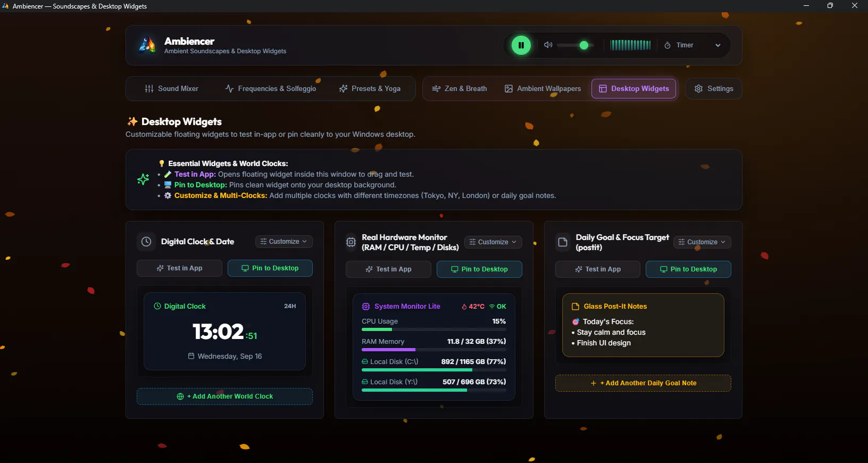Click the image icon on Ambient Wallpapers tab
Image resolution: width=868 pixels, height=463 pixels.
(x=508, y=89)
